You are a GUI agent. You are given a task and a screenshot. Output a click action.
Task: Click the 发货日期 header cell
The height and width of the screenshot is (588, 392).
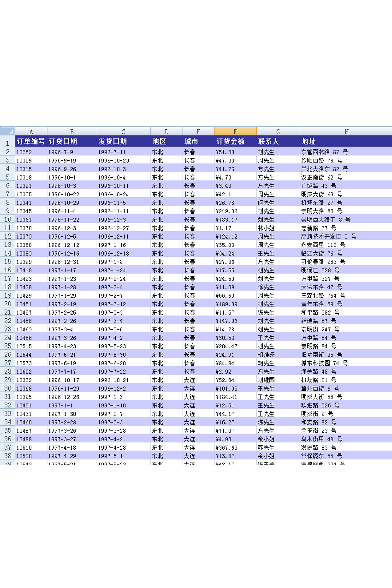point(123,142)
